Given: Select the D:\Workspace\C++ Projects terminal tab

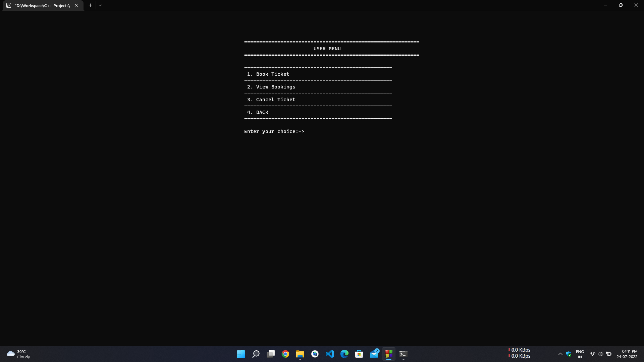Looking at the screenshot, I should point(42,5).
